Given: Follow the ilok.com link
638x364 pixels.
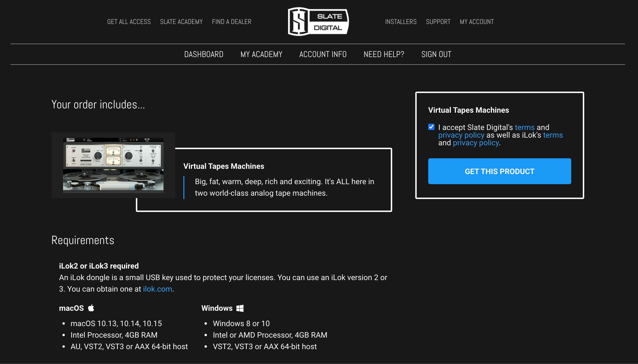Looking at the screenshot, I should [157, 289].
